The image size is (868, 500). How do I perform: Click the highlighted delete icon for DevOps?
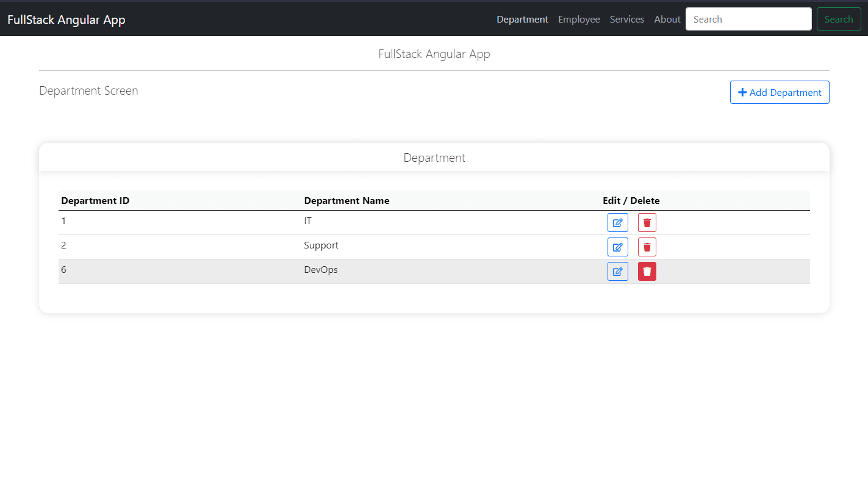(x=647, y=271)
